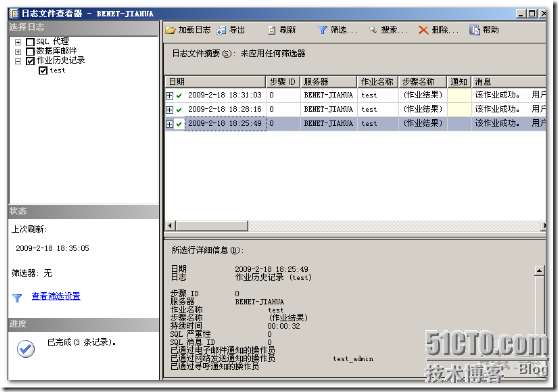Click the Search magnifier icon
558x392 pixels.
373,30
